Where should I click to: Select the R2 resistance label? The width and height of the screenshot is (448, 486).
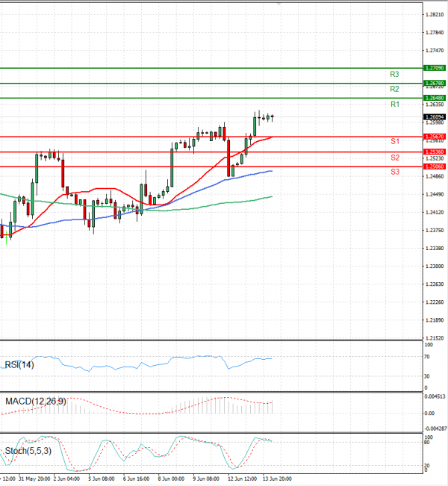tap(394, 90)
